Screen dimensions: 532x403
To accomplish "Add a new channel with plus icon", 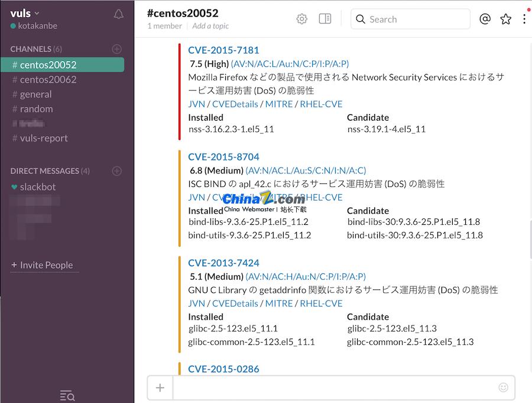I will pyautogui.click(x=117, y=49).
